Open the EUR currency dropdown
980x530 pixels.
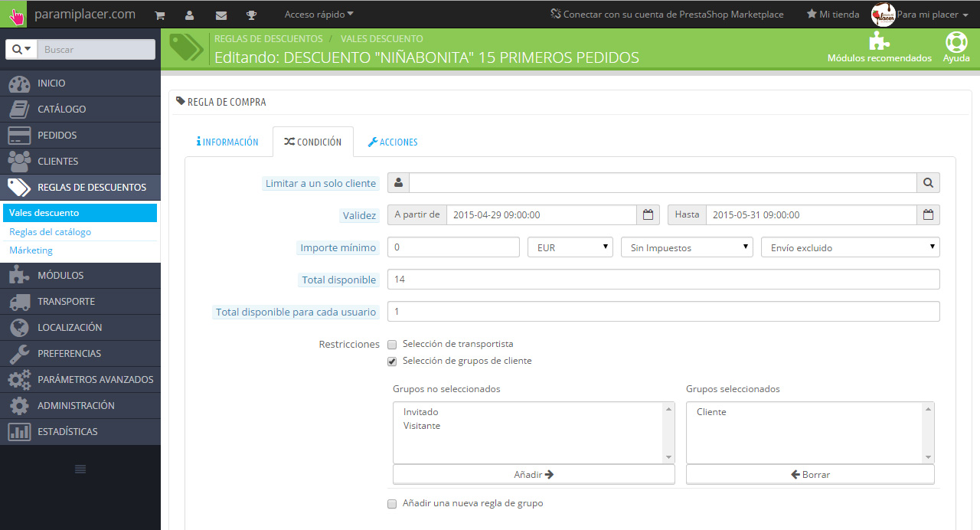coord(570,247)
